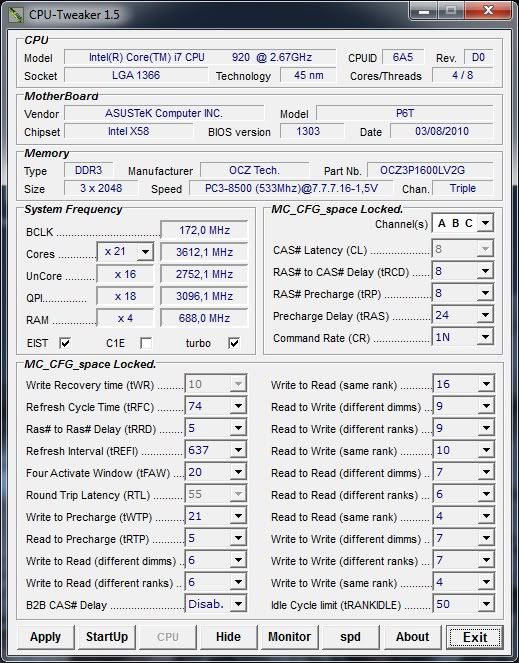Expand Read to Write (different dimms) dropdown
Image resolution: width=519 pixels, height=663 pixels.
[x=486, y=406]
